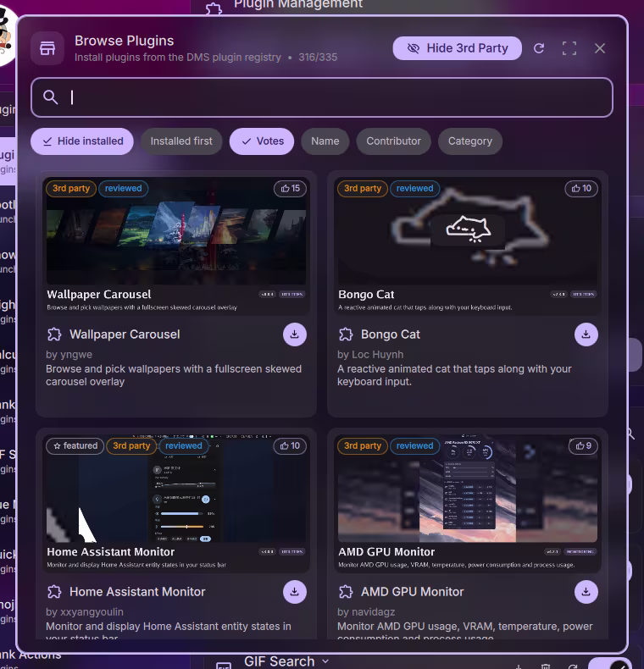
Task: Toggle the Hide installed chip
Action: (82, 141)
